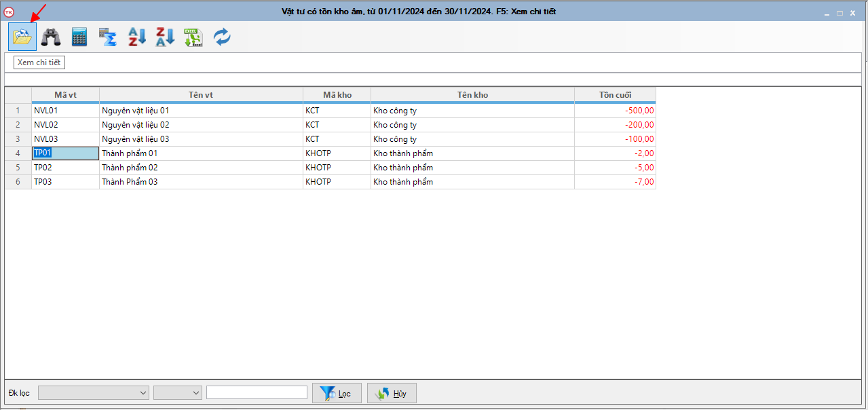Viewport: 868px width, 410px height.
Task: Click the Xem chi tiết folder icon
Action: 22,37
